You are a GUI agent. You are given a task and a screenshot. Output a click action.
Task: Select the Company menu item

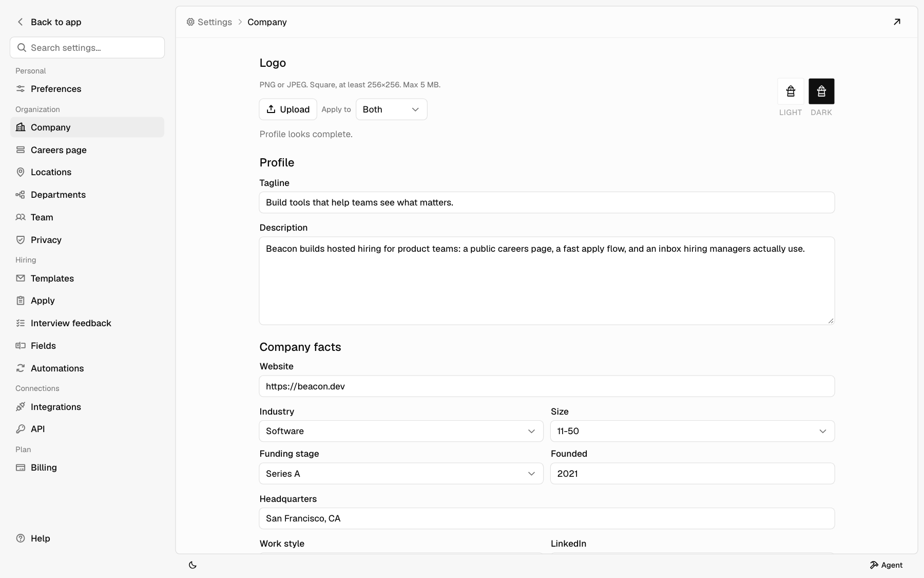pos(87,127)
